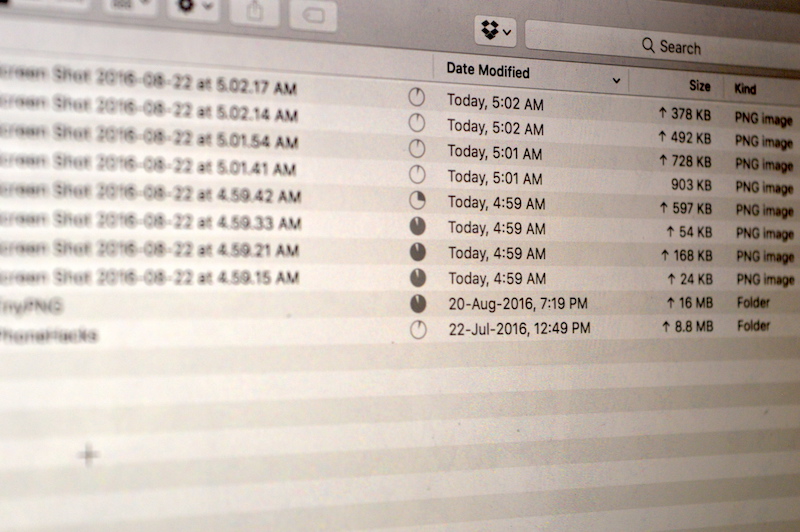The image size is (800, 532).
Task: Click sync status icon for the TinyPNG folder
Action: click(x=418, y=303)
